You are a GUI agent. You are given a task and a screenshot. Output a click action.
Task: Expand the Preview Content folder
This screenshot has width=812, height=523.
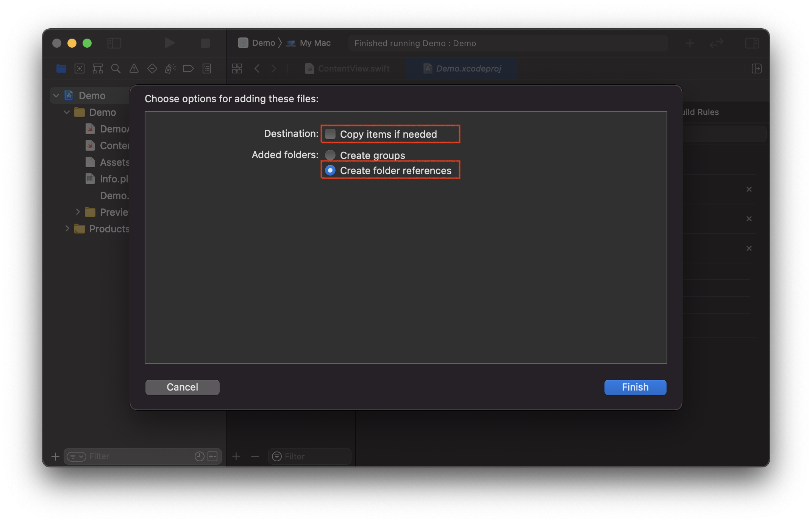click(x=78, y=212)
